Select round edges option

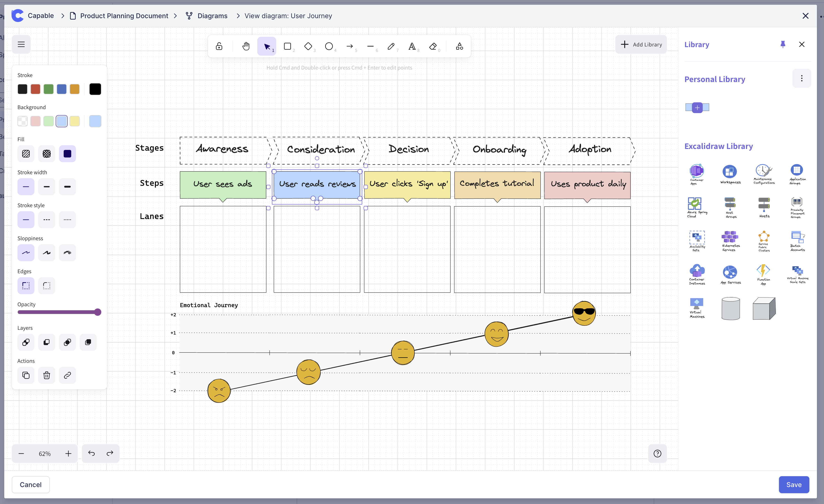click(46, 286)
